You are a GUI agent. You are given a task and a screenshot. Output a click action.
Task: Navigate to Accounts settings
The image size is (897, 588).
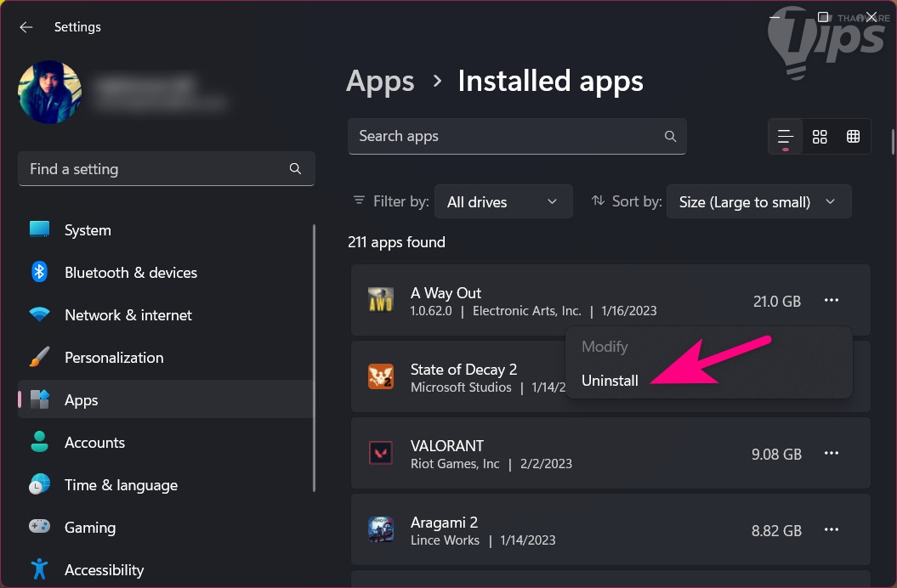(x=94, y=443)
